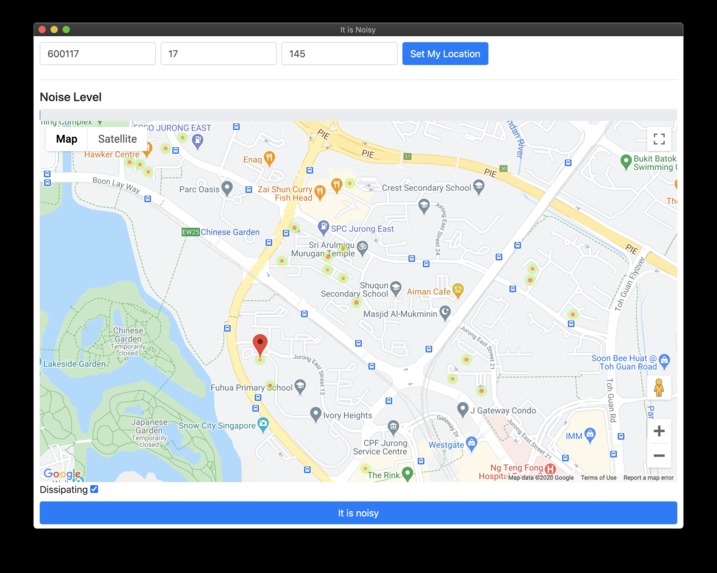Viewport: 717px width, 573px height.
Task: Click the red location marker pin
Action: tap(260, 344)
